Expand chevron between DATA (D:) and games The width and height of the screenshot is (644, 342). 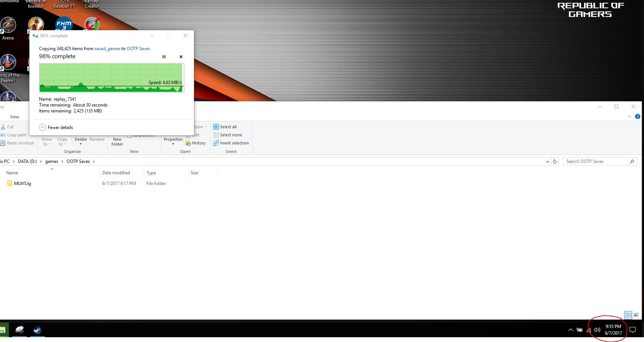click(x=41, y=161)
